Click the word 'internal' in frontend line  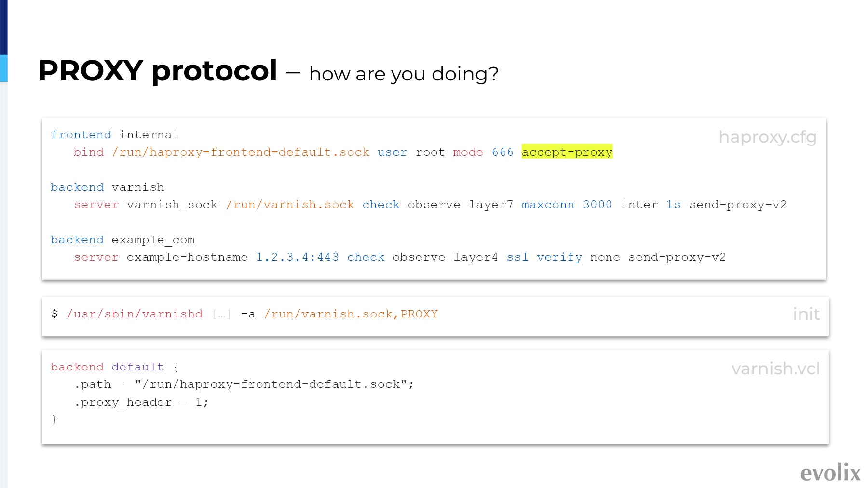[149, 135]
